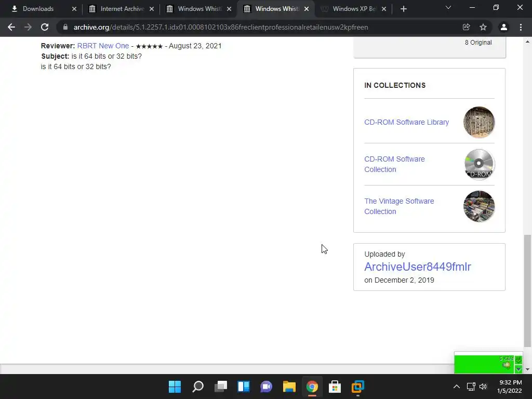Viewport: 532px width, 399px height.
Task: Open Task View on taskbar
Action: coord(220,387)
